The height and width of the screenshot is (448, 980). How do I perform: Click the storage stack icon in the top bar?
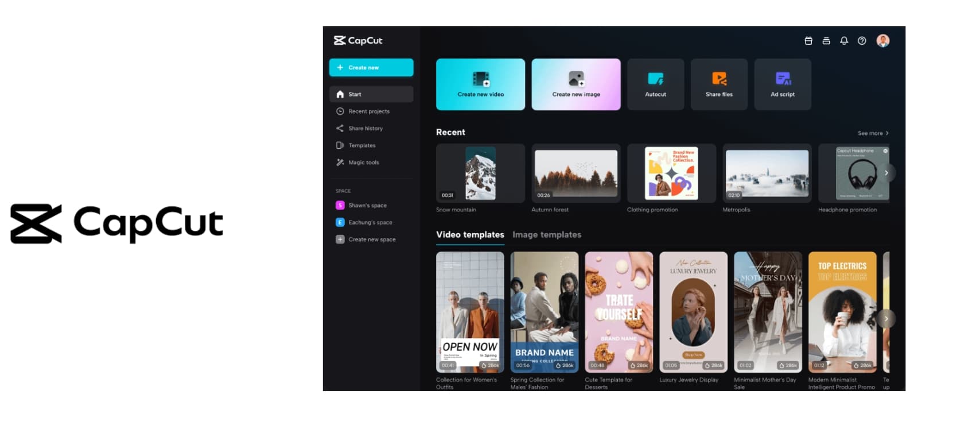coord(826,41)
